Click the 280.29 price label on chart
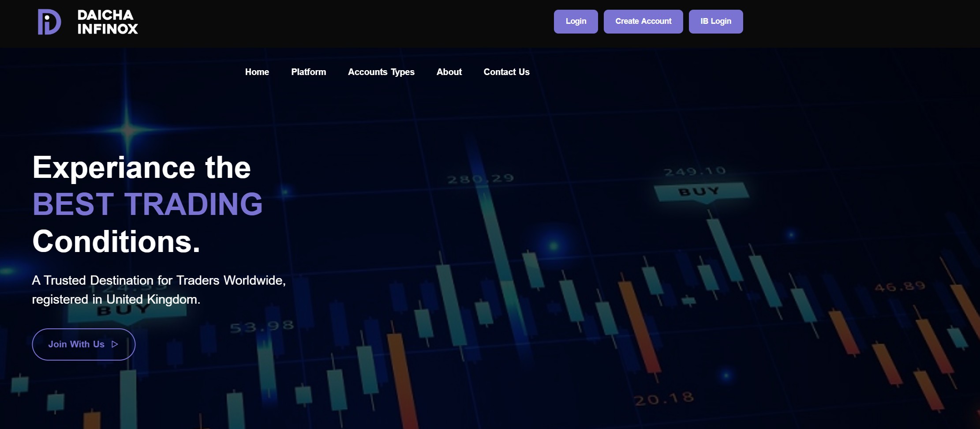980x429 pixels. 480,179
